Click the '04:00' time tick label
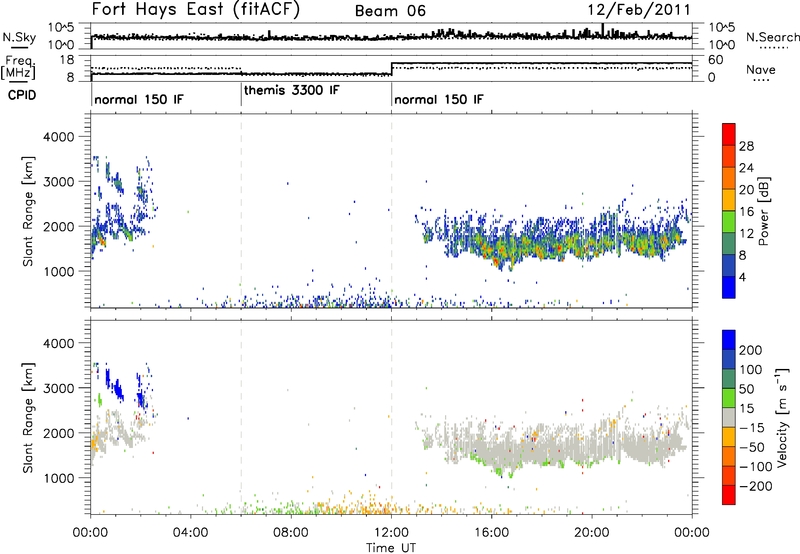800x554 pixels. click(190, 533)
